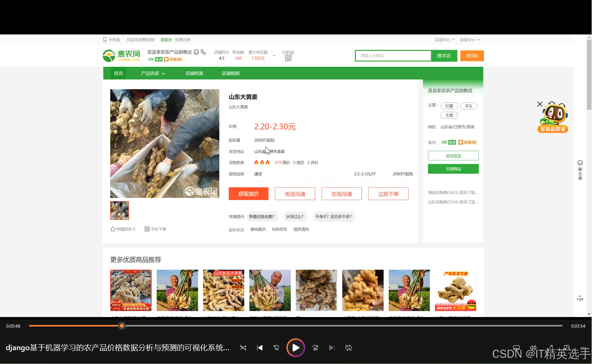The height and width of the screenshot is (364, 592).
Task: Click the 扫码逛 QR code icon
Action: 288,58
